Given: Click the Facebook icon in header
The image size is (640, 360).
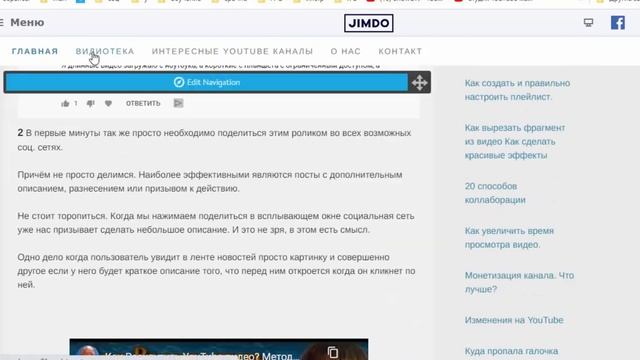Looking at the screenshot, I should [618, 22].
